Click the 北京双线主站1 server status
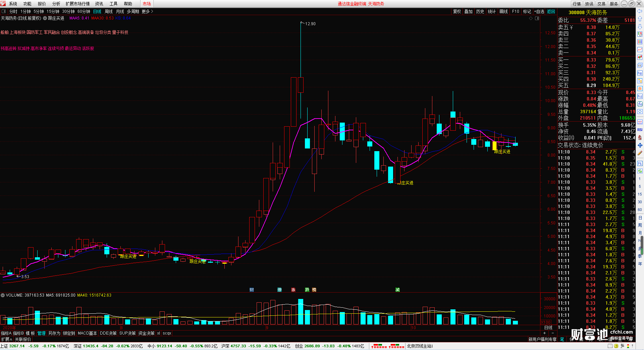Viewport: 644px width, 350px height. point(420,346)
